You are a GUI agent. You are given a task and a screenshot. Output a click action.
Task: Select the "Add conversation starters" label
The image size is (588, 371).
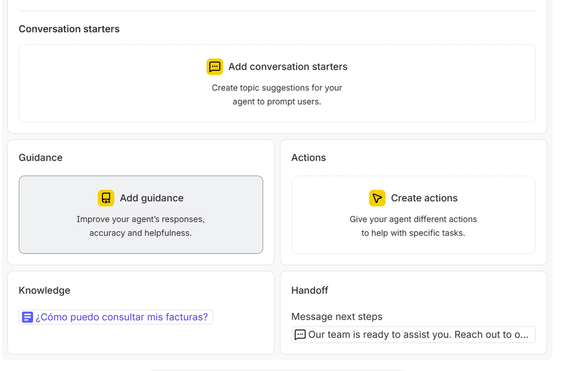[288, 67]
